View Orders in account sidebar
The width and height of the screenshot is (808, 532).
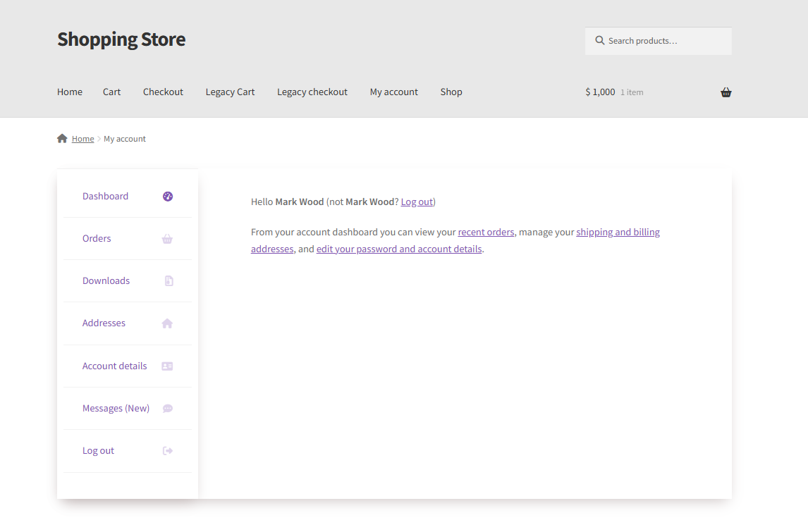tap(97, 238)
